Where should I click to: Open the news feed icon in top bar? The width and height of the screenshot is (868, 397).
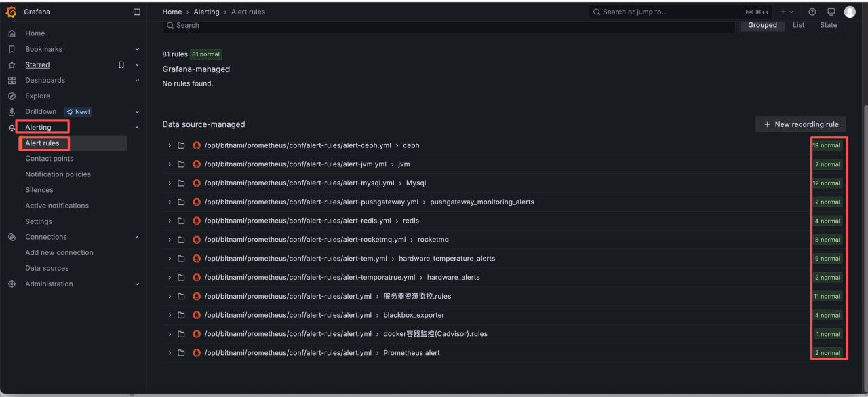(x=831, y=12)
